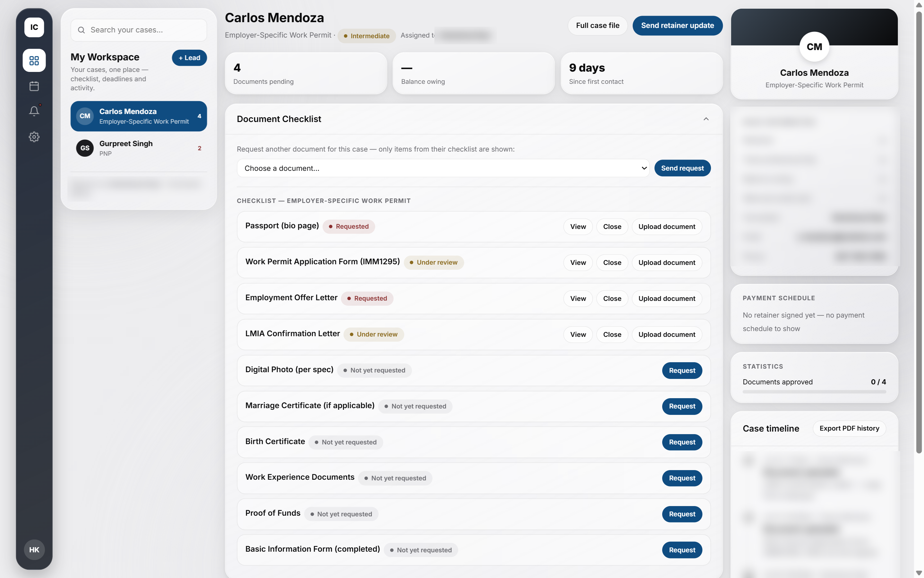Image resolution: width=924 pixels, height=578 pixels.
Task: View the Passport (bio page) document
Action: 578,227
